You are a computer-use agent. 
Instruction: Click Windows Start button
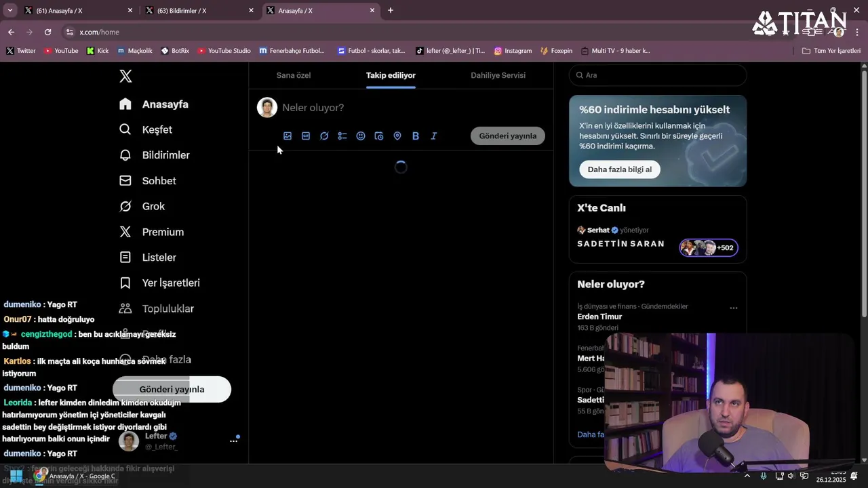coord(16,476)
